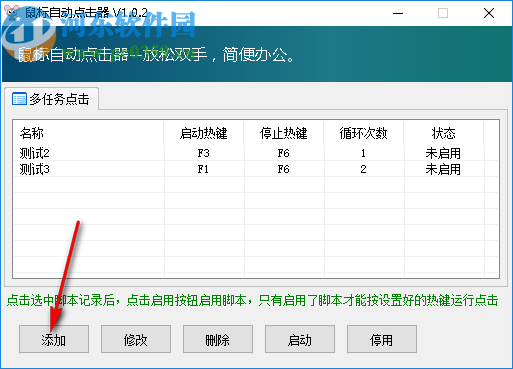
Task: Click the 状态 column header
Action: [x=444, y=133]
